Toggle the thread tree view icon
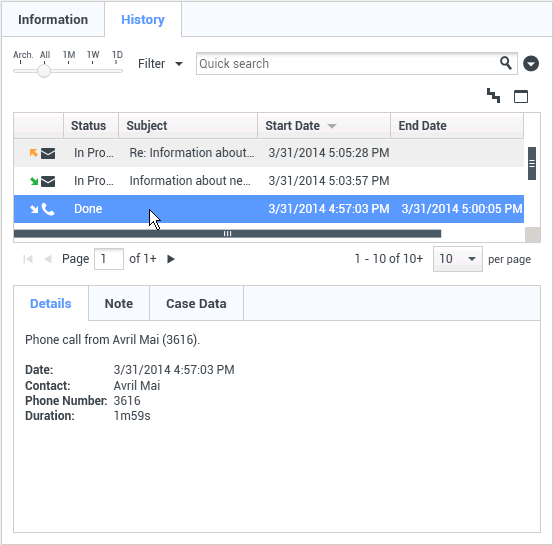 (x=493, y=96)
